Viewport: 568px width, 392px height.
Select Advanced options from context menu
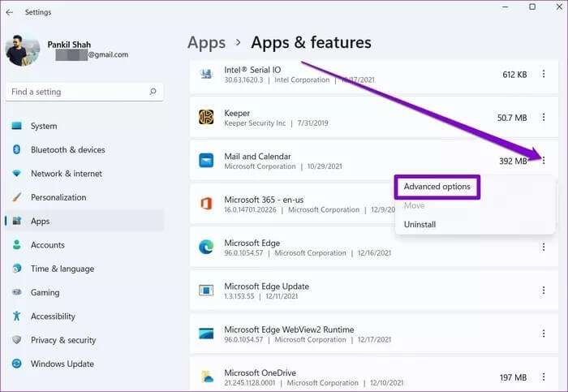coord(437,187)
